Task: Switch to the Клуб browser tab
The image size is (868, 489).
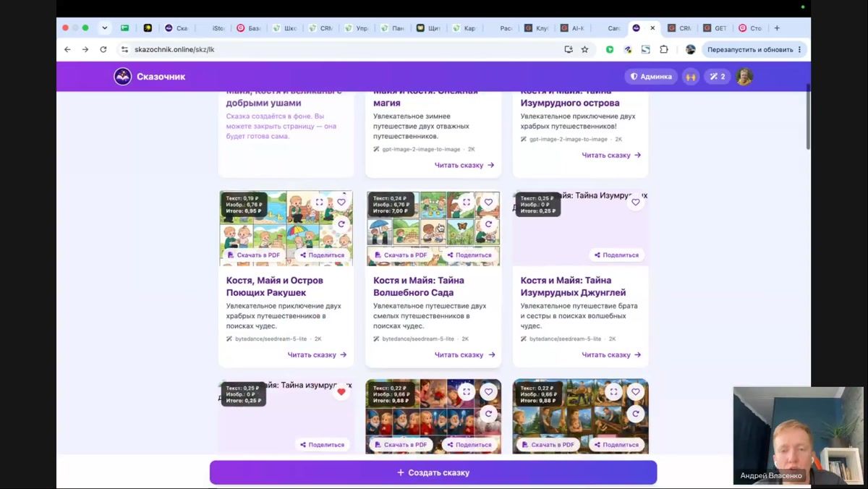Action: coord(537,28)
